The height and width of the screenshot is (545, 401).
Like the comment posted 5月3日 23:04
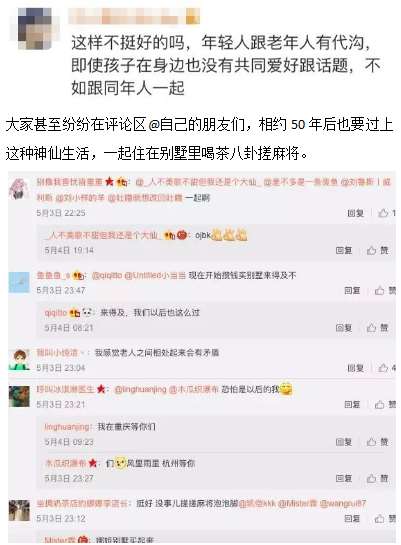click(386, 368)
